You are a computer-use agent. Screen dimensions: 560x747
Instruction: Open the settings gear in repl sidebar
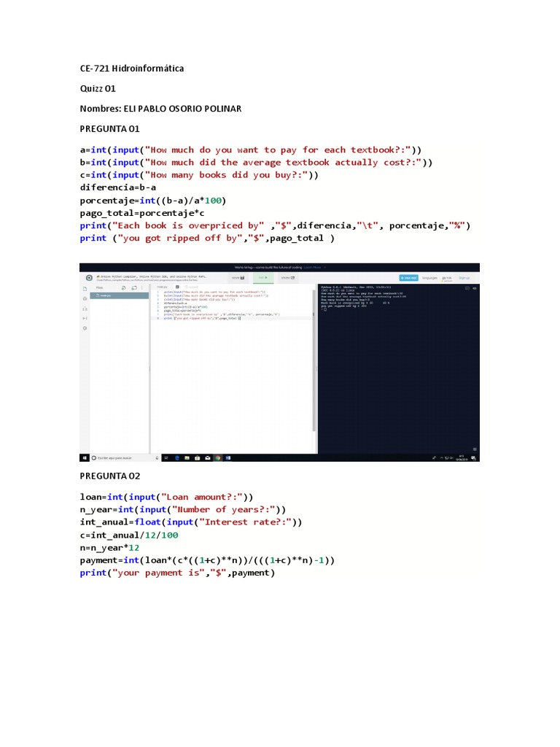point(85,328)
